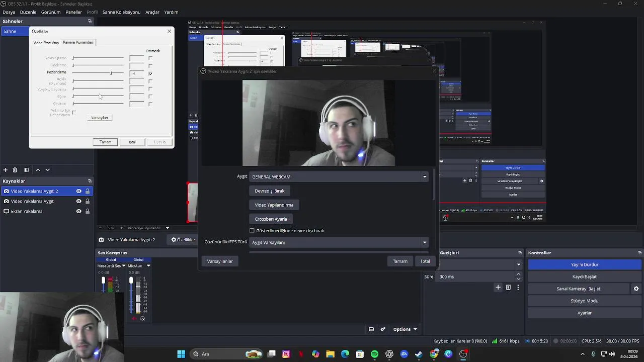Viewport: 644px width, 362px height.
Task: Open the audio mixer Options dropdown
Action: (x=405, y=329)
